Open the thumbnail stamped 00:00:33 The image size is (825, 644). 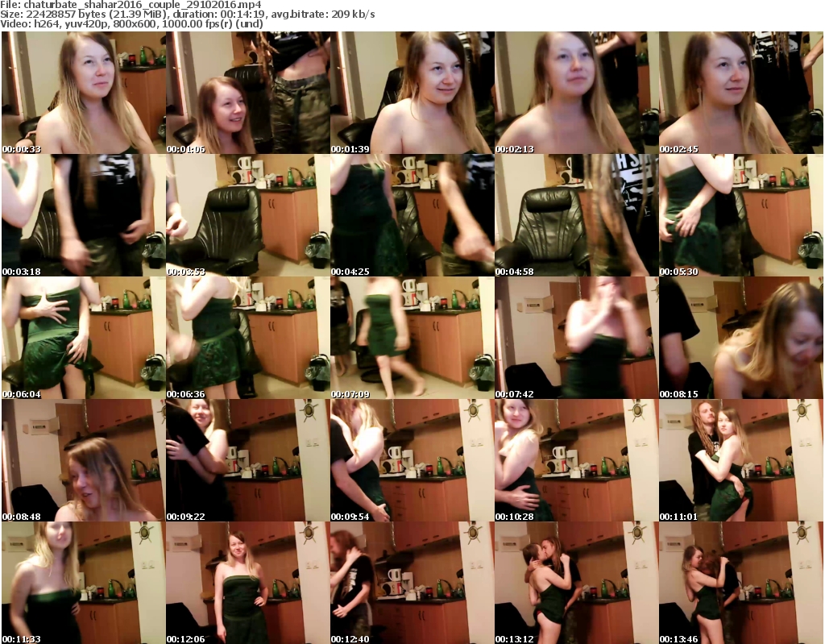click(x=84, y=93)
